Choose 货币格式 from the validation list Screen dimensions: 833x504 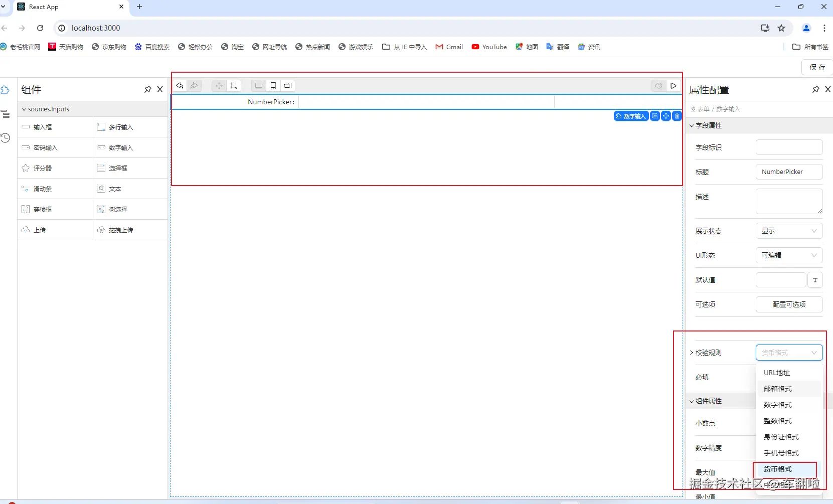pyautogui.click(x=778, y=469)
